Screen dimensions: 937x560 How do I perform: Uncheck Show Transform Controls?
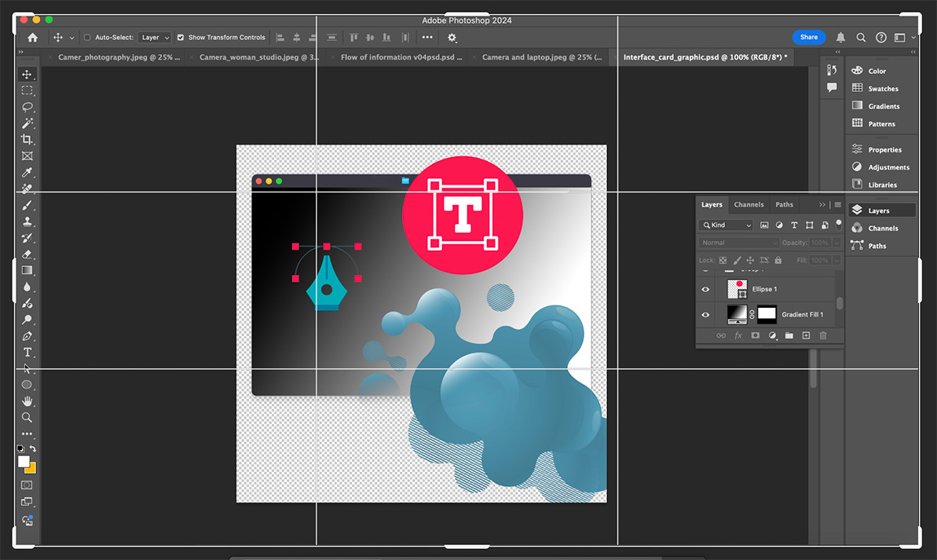click(181, 37)
